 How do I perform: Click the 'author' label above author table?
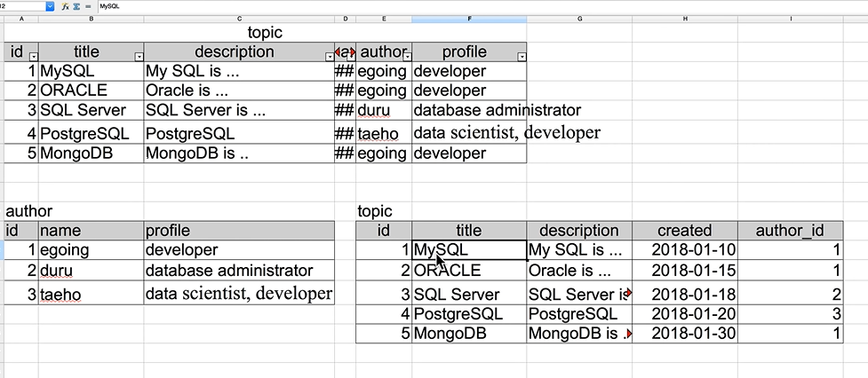click(28, 211)
